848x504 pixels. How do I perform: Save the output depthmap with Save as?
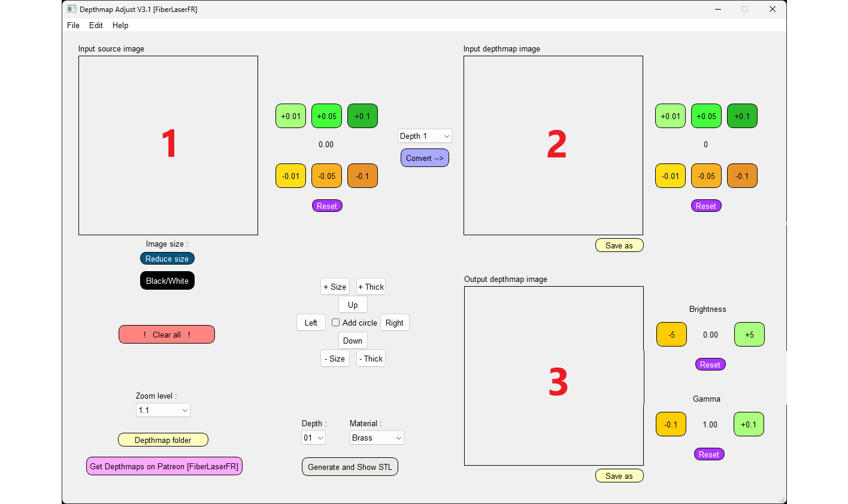point(619,476)
